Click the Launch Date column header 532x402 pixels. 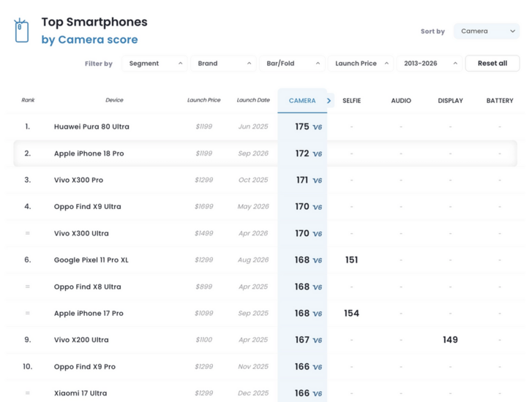[x=253, y=100]
